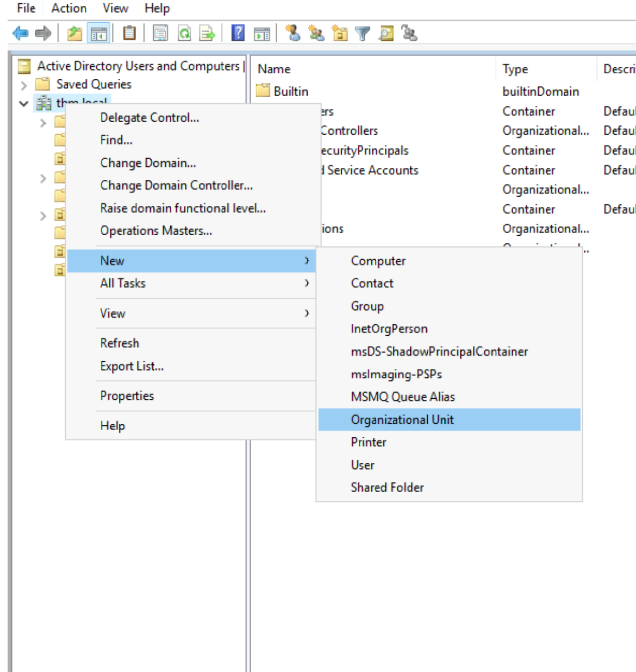Select InetOrgPerson in the New submenu
This screenshot has height=672, width=636.
pyautogui.click(x=449, y=329)
